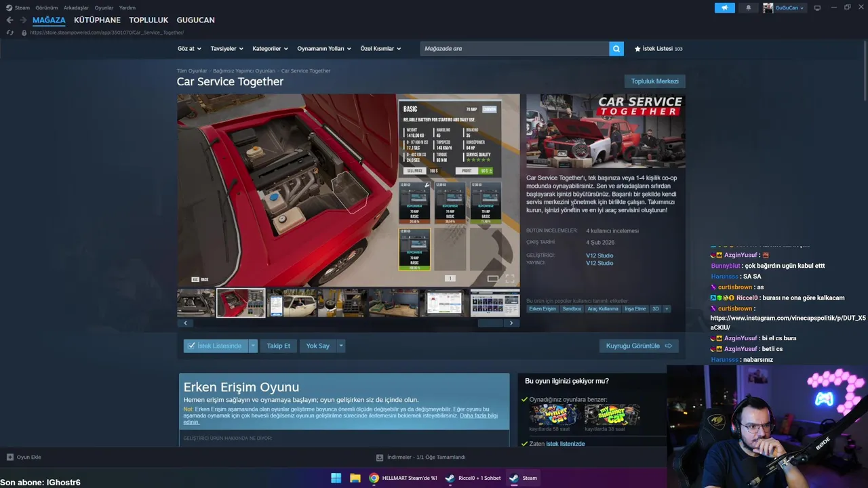This screenshot has height=488, width=868.
Task: Click the GuGuCan profile avatar
Action: click(768, 7)
